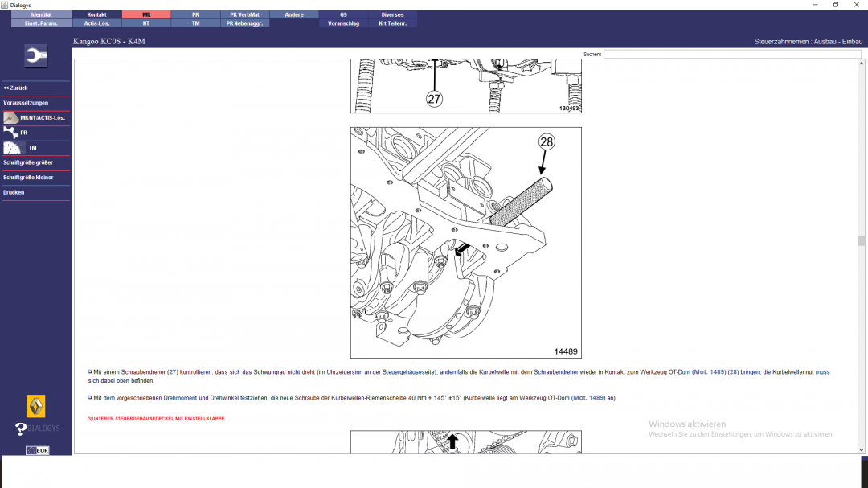This screenshot has width=868, height=488.
Task: Switch to Actis-Lös. tab
Action: pos(97,23)
